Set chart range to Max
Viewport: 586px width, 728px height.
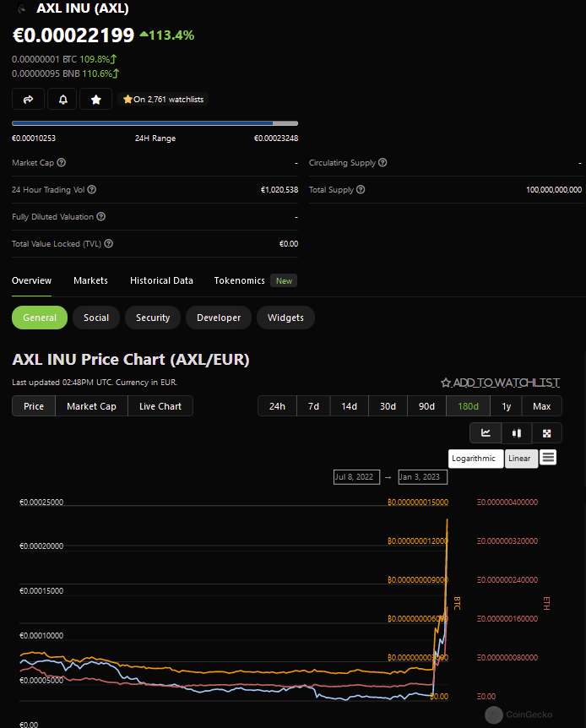point(542,406)
